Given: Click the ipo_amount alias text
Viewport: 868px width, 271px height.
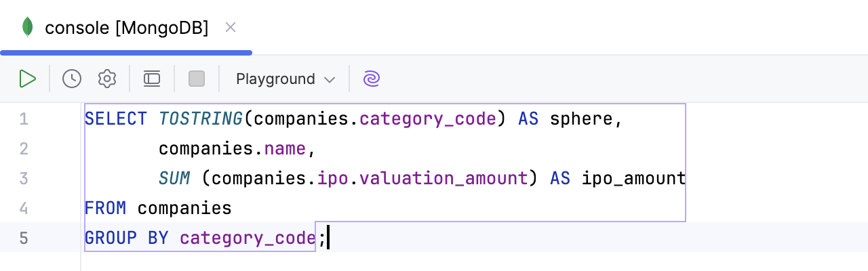Looking at the screenshot, I should 633,179.
